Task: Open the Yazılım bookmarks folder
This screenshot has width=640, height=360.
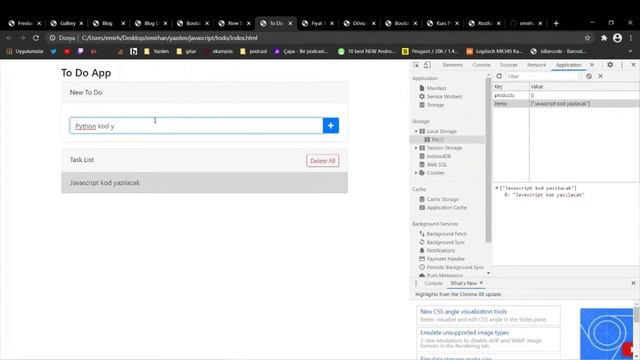Action: pyautogui.click(x=157, y=51)
